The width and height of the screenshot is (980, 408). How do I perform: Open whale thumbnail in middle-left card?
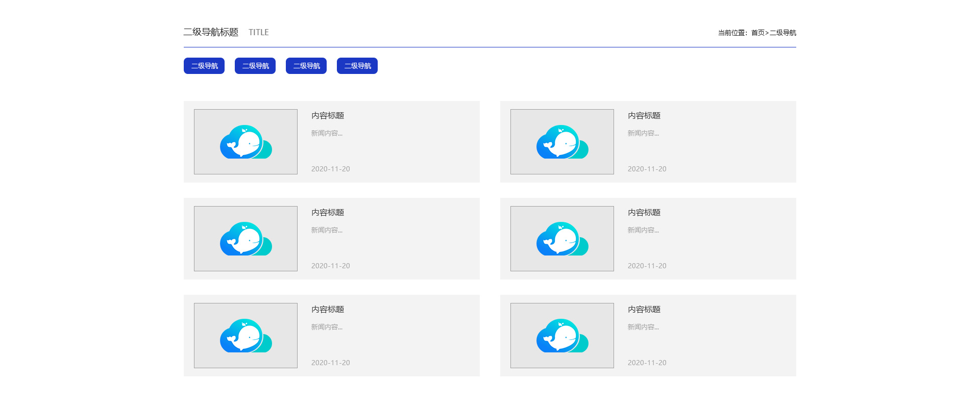(246, 239)
